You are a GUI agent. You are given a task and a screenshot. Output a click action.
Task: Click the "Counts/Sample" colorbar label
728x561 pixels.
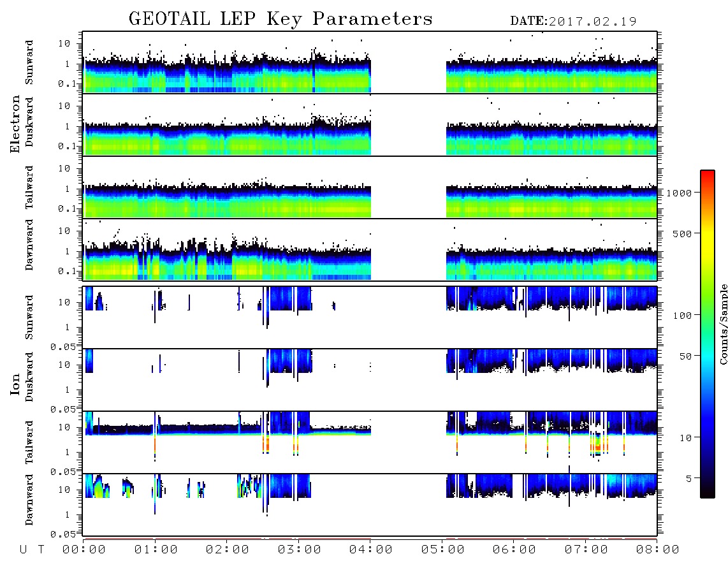(723, 324)
